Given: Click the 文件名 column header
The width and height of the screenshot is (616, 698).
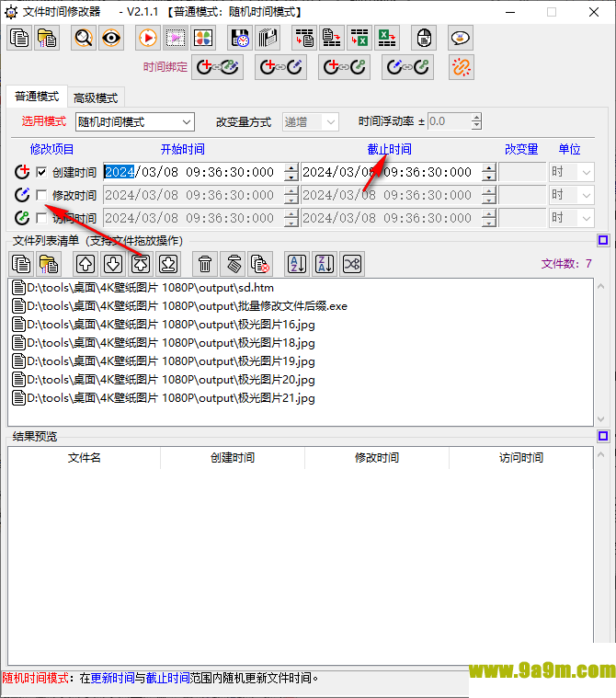Looking at the screenshot, I should pyautogui.click(x=84, y=458).
